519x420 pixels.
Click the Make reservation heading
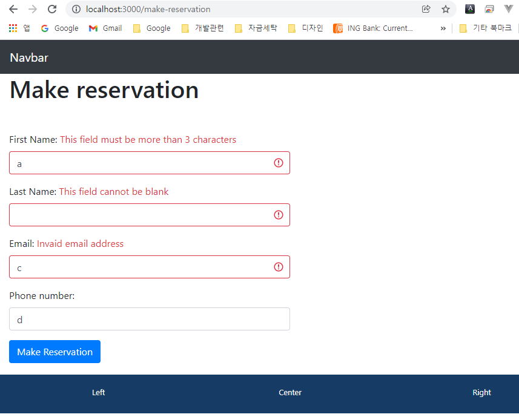click(104, 90)
